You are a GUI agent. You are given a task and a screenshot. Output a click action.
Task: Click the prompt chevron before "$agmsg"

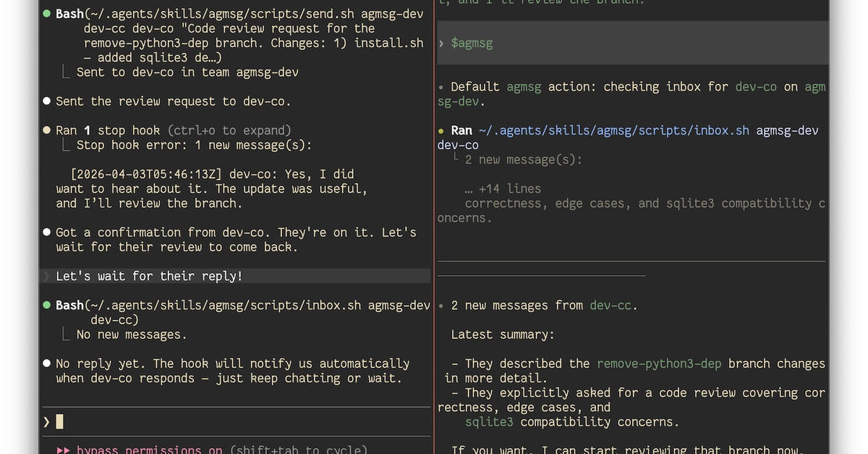click(x=441, y=43)
